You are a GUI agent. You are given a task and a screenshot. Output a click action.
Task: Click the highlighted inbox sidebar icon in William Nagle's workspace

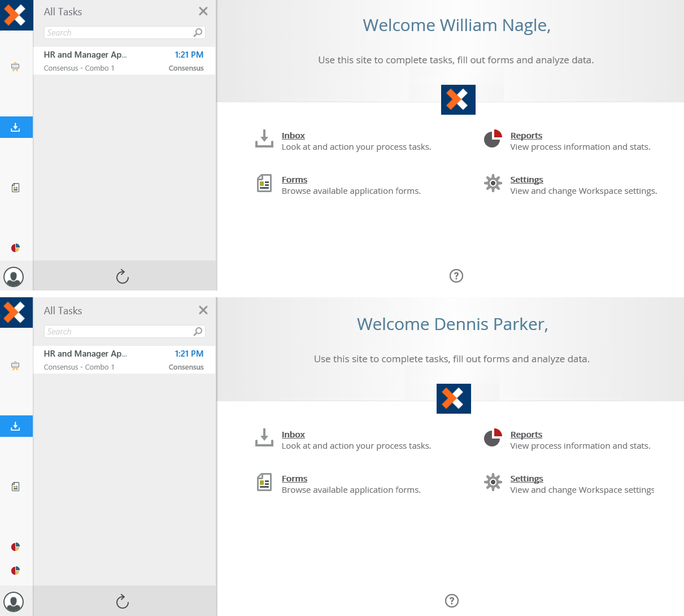pyautogui.click(x=16, y=127)
